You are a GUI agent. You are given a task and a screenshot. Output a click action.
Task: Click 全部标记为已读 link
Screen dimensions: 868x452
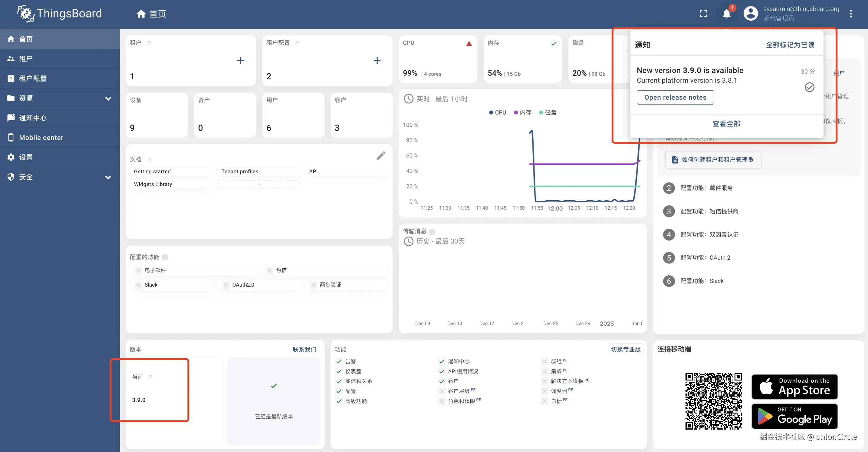pos(790,45)
